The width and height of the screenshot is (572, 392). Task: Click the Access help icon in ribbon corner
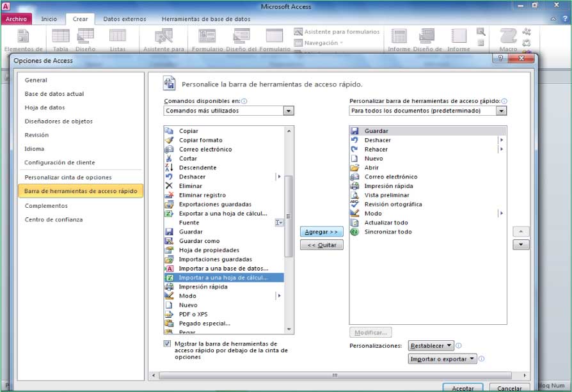(565, 19)
